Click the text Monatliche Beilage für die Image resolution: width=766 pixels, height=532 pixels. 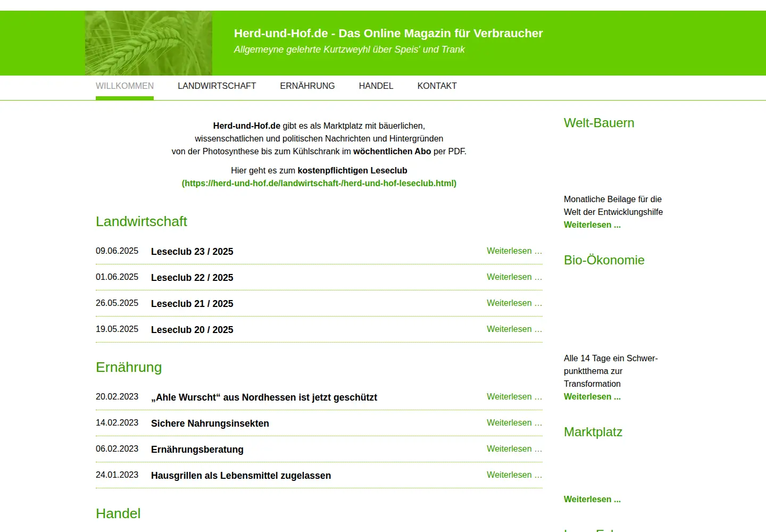pyautogui.click(x=613, y=199)
